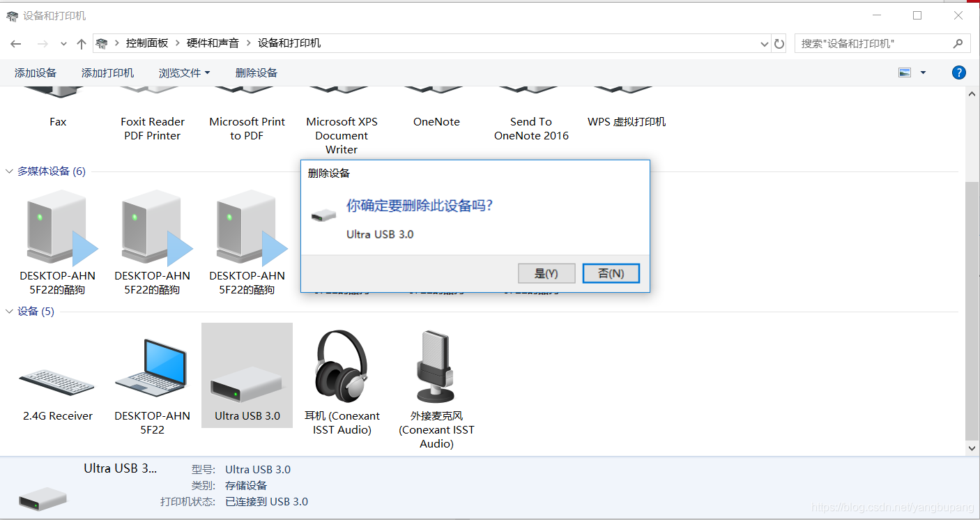Expand the address bar history dropdown
The height and width of the screenshot is (520, 980).
(765, 43)
